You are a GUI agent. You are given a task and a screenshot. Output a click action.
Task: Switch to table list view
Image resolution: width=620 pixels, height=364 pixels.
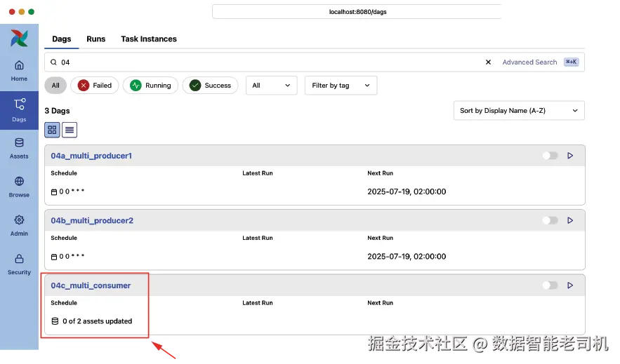click(x=70, y=130)
